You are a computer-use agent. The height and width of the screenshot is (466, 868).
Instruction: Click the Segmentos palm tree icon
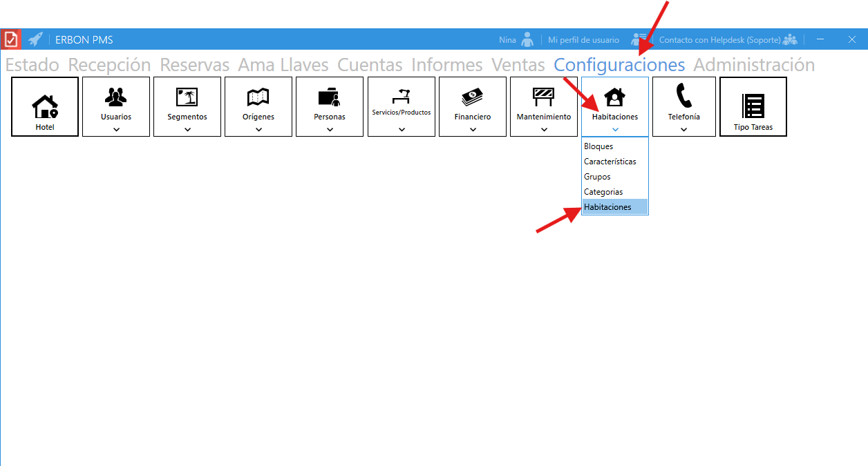(187, 97)
